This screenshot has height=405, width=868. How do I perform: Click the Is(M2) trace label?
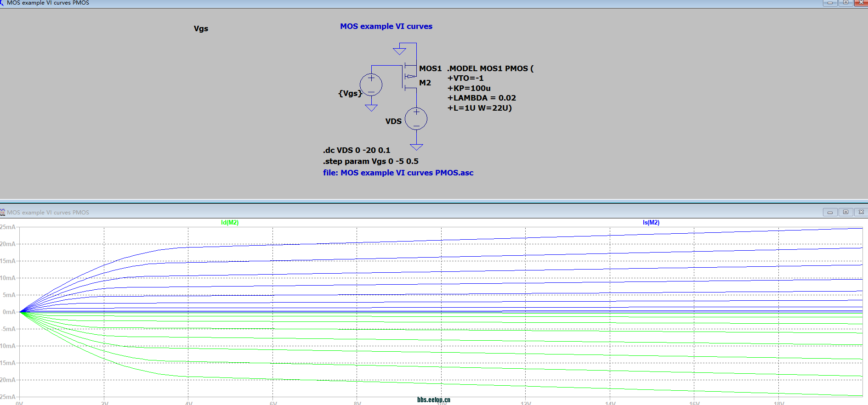click(651, 223)
